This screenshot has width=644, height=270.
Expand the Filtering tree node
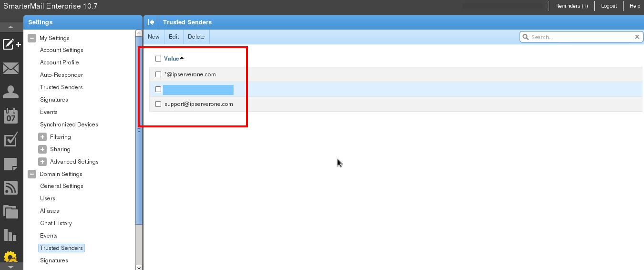click(x=42, y=137)
